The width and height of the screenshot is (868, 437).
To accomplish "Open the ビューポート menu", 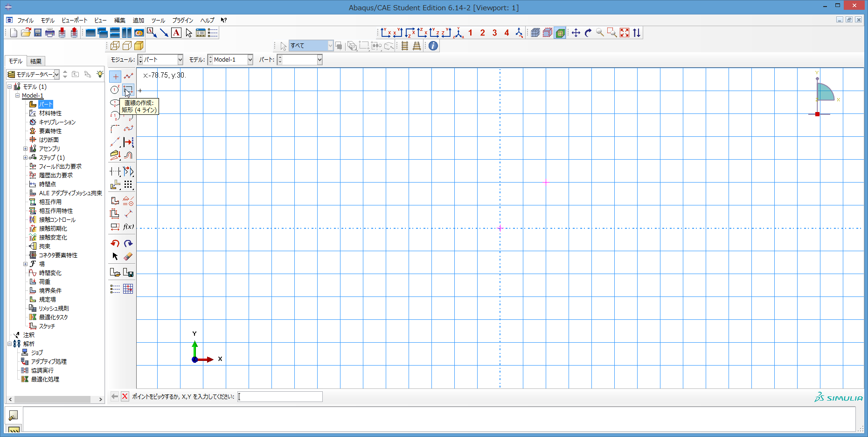I will (74, 21).
